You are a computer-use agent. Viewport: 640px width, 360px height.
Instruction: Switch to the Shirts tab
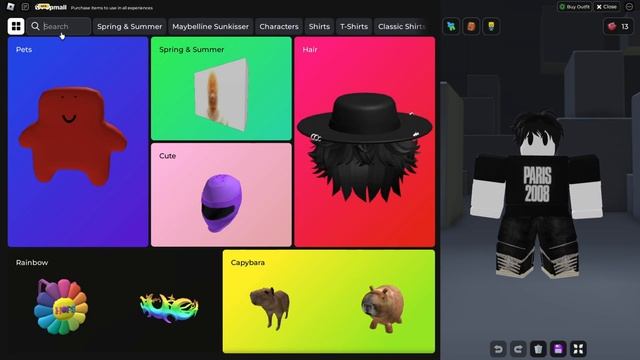pyautogui.click(x=319, y=27)
